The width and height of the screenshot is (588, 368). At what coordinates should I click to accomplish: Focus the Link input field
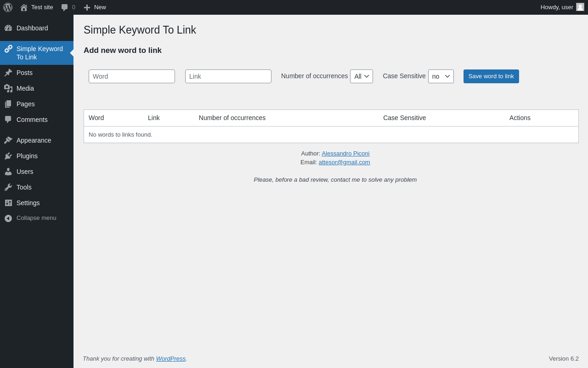pos(228,76)
